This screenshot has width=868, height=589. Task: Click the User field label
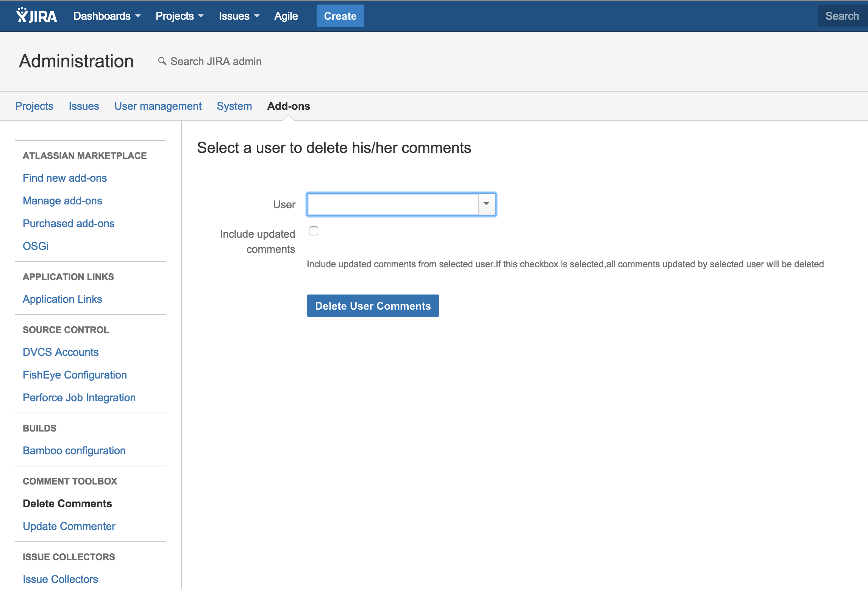click(x=284, y=204)
